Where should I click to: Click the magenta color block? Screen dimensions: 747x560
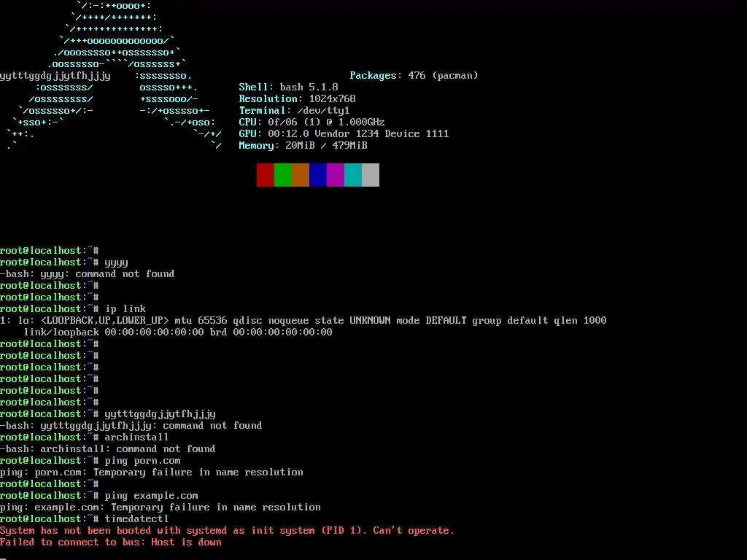pyautogui.click(x=336, y=175)
